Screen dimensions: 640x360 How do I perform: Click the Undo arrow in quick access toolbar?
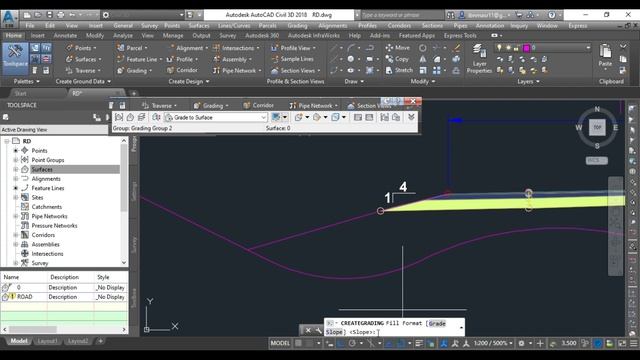pos(72,15)
